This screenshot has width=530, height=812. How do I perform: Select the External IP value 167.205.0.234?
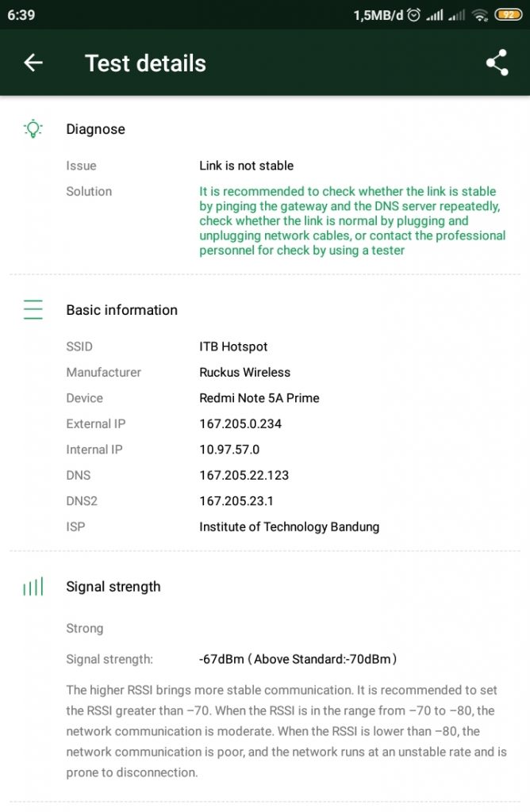240,423
